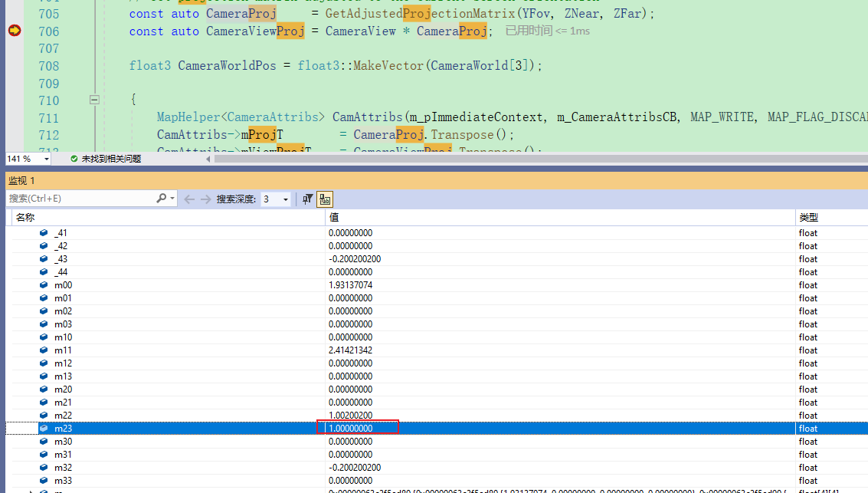The height and width of the screenshot is (493, 868).
Task: Click the field icon beside m12
Action: 44,363
